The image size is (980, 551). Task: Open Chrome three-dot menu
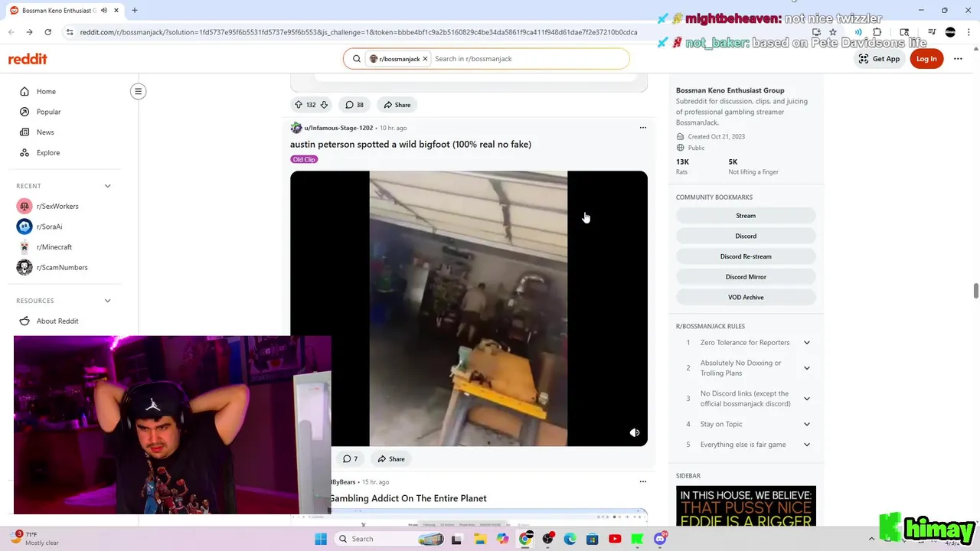969,32
